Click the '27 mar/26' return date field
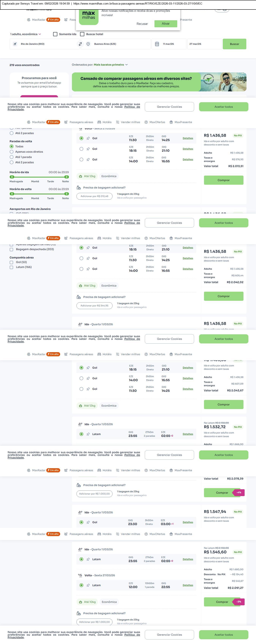Image resolution: width=256 pixels, height=644 pixels. pos(204,44)
